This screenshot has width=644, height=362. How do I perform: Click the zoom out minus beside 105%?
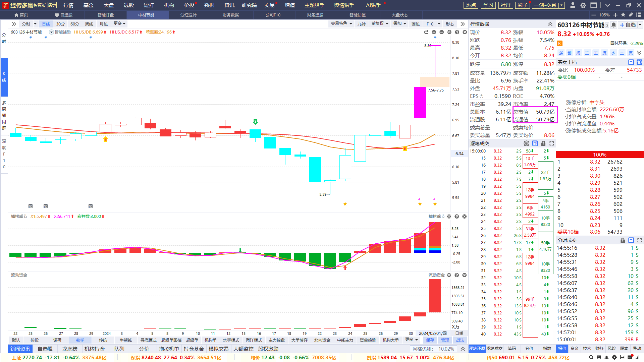pos(593,15)
